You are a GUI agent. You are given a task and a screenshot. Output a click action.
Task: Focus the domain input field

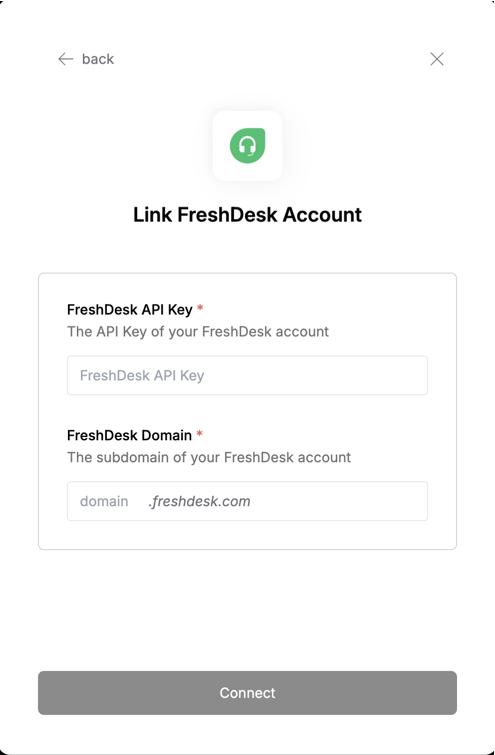click(248, 501)
